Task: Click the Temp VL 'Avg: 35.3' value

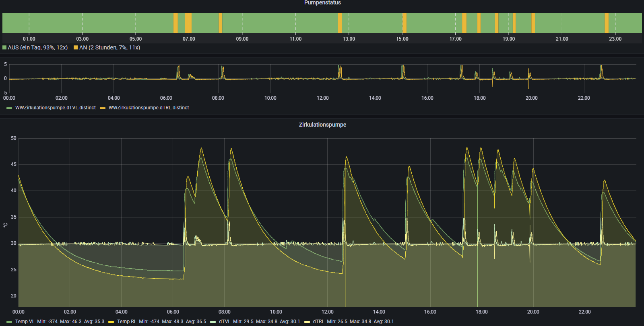Action: coord(94,322)
